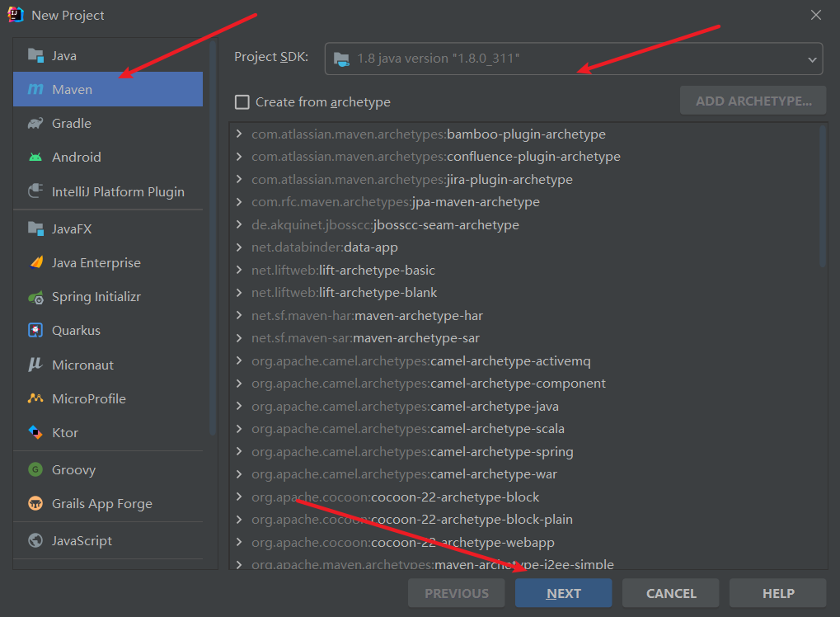Switch to the JavaFX project type
840x617 pixels.
click(x=72, y=229)
